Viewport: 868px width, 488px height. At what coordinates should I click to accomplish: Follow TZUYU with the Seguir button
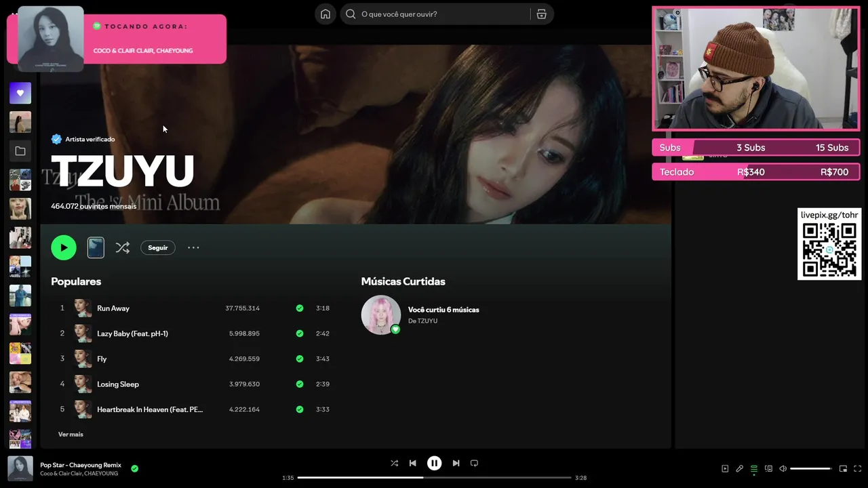(x=158, y=247)
